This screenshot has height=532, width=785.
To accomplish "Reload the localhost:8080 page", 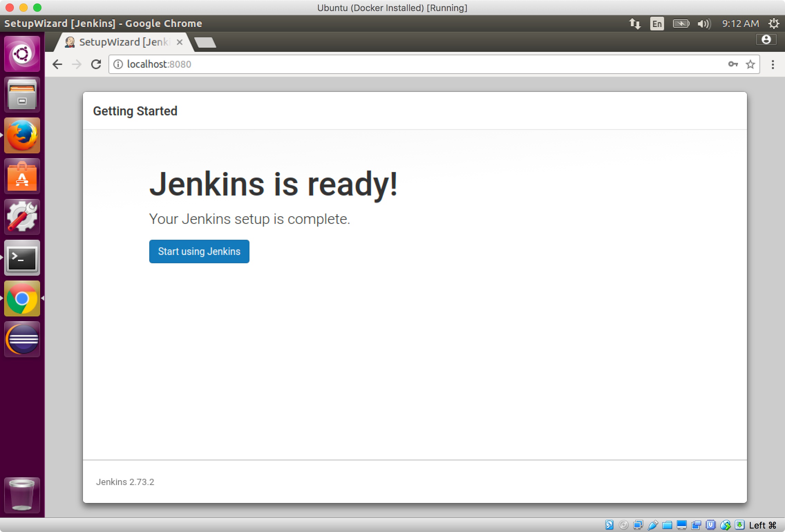I will click(96, 64).
